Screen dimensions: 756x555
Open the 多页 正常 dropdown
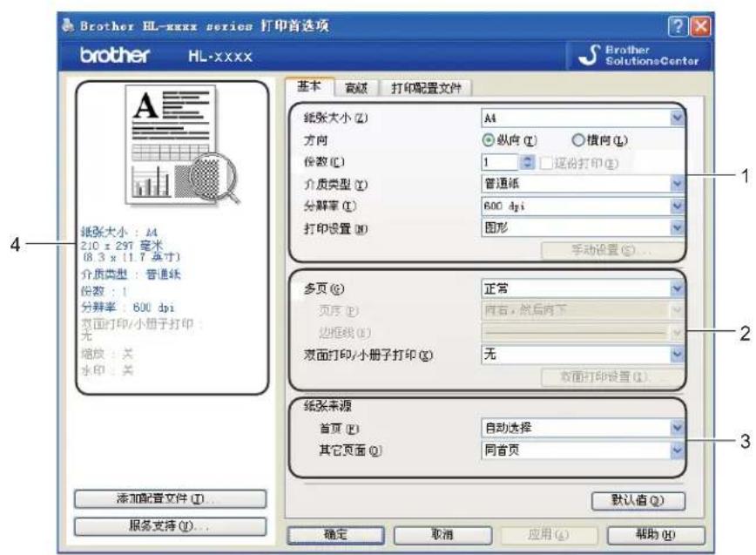pos(583,288)
